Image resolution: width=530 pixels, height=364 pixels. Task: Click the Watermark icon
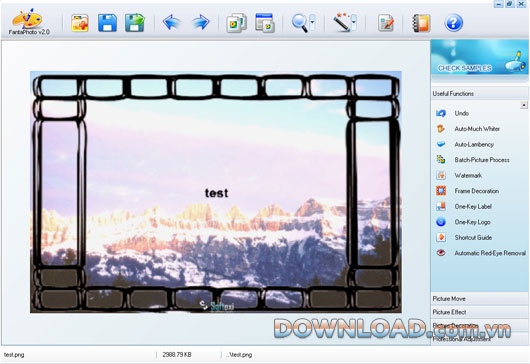[x=441, y=175]
